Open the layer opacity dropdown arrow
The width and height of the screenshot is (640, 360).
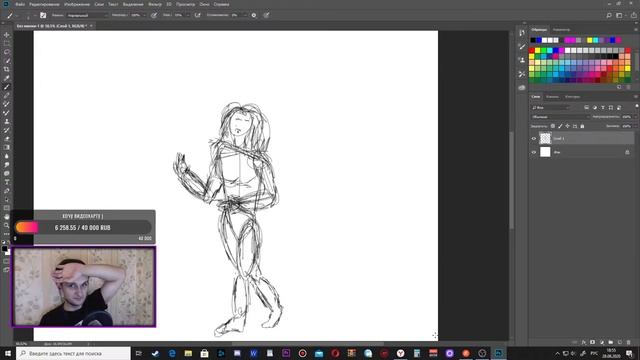click(635, 117)
